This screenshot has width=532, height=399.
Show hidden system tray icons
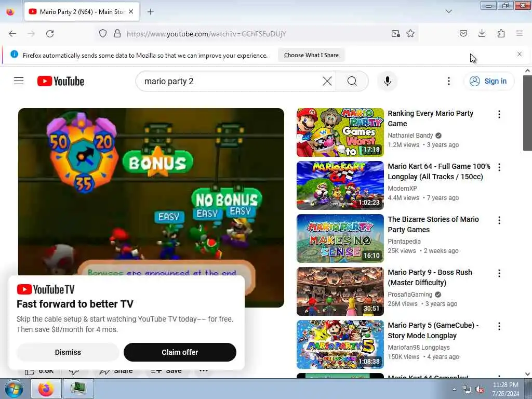(x=454, y=389)
